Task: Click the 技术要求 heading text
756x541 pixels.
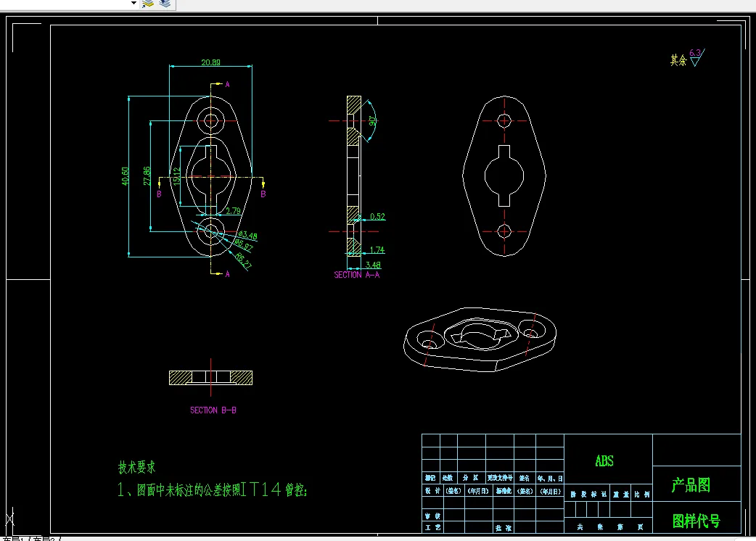Action: (x=137, y=467)
